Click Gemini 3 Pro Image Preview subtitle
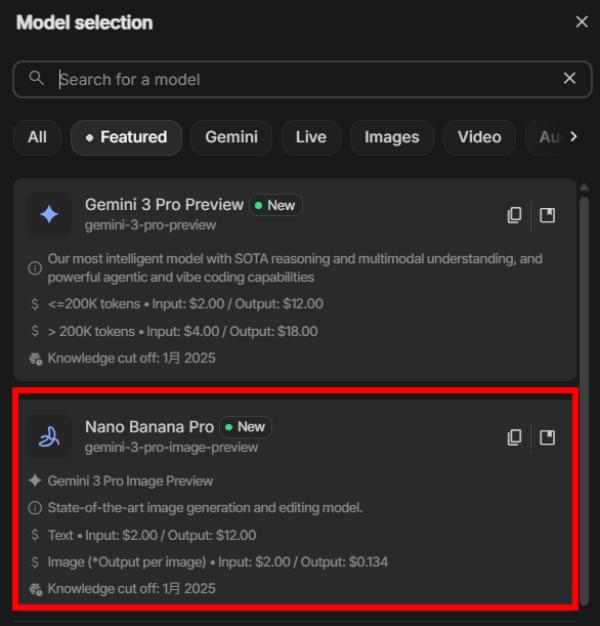 click(130, 481)
